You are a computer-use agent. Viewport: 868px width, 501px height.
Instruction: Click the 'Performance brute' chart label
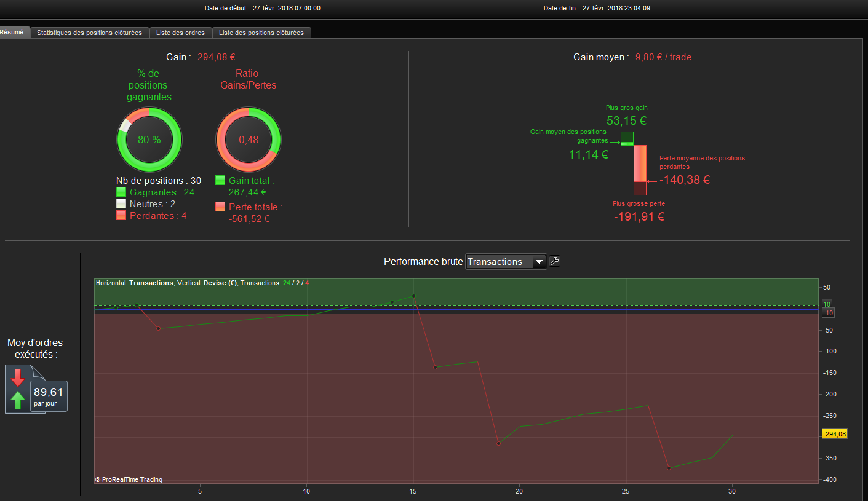[x=423, y=262]
